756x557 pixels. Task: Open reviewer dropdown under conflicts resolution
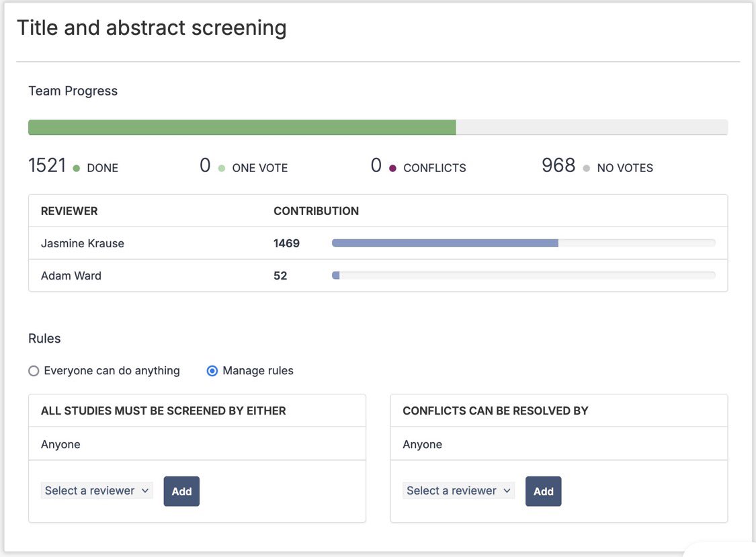[458, 490]
